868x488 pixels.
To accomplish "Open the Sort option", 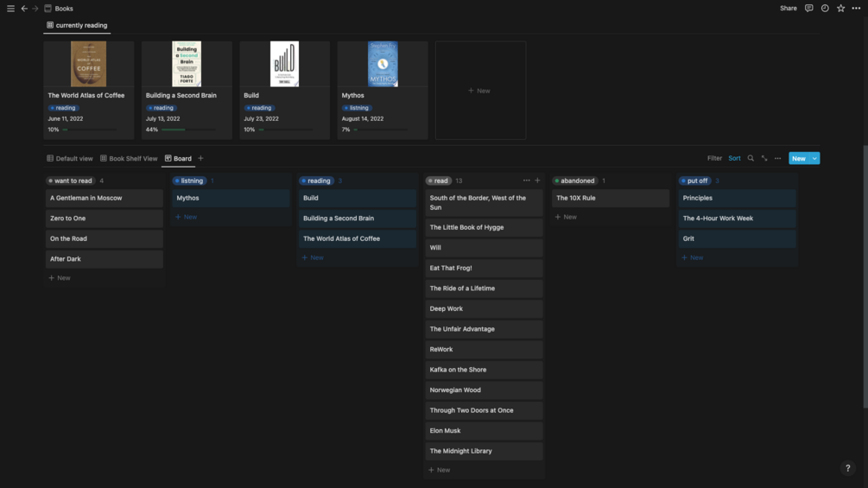I will pyautogui.click(x=734, y=158).
